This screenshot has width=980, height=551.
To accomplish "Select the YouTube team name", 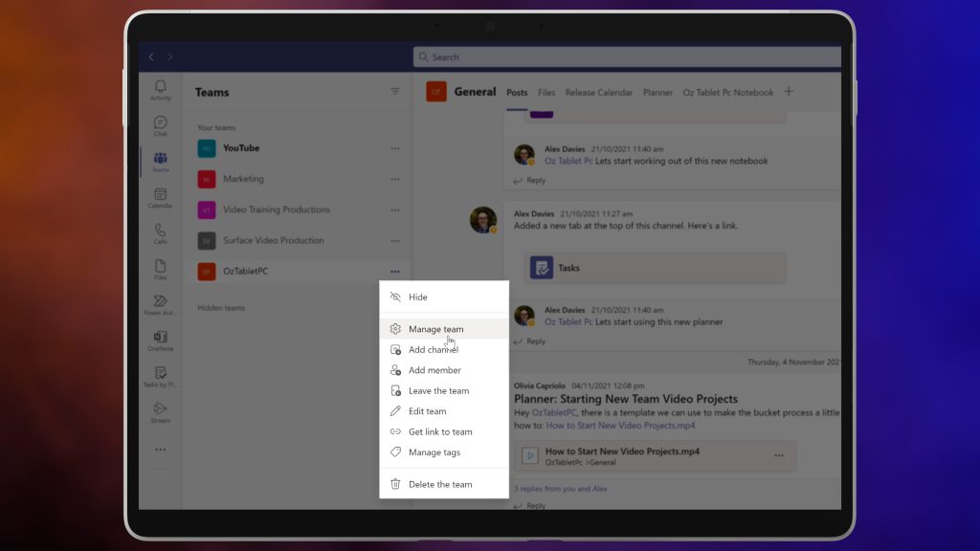I will [x=241, y=148].
